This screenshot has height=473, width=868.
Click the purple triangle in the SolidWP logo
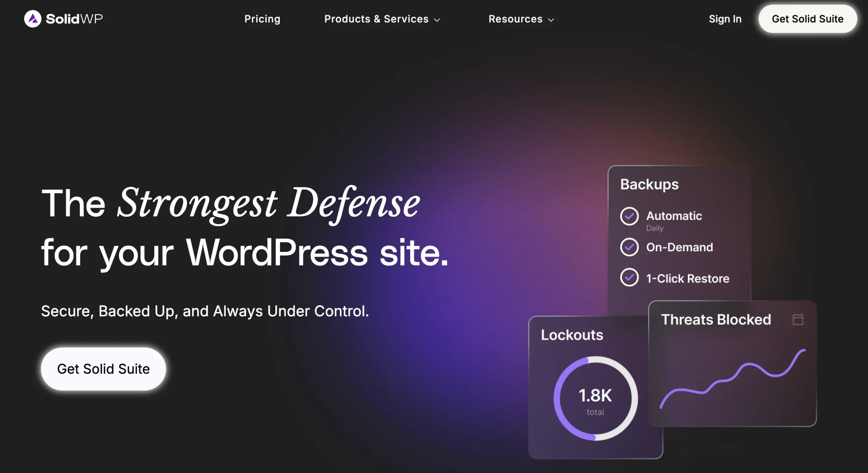32,19
